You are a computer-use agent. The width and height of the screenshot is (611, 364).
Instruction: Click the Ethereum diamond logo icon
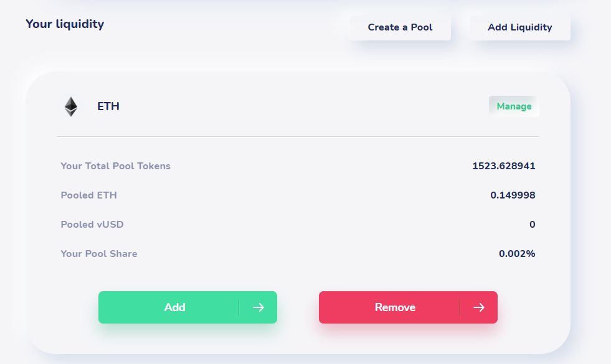(x=71, y=106)
